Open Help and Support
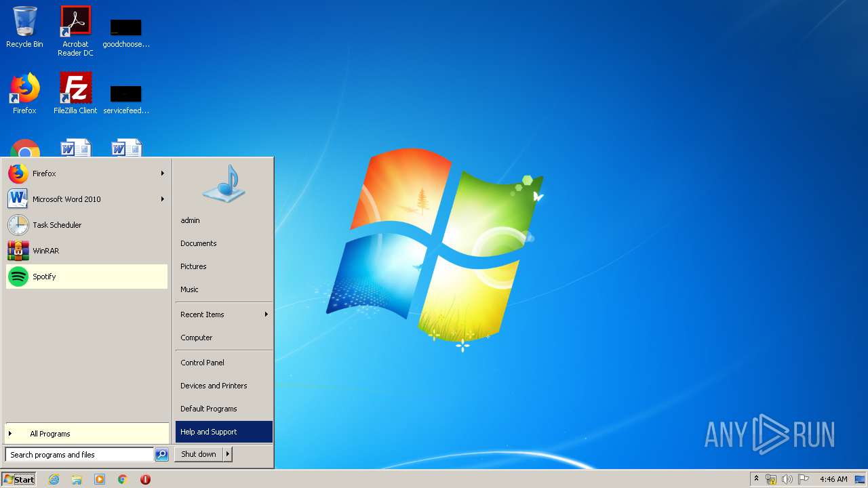868x488 pixels. (224, 432)
